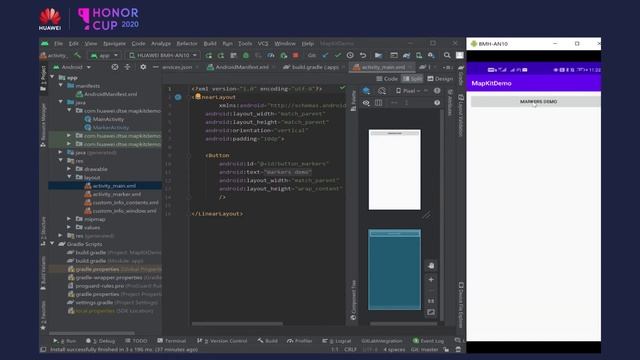Expand the mipmap folder
Image resolution: width=640 pixels, height=360 pixels.
tap(69, 219)
